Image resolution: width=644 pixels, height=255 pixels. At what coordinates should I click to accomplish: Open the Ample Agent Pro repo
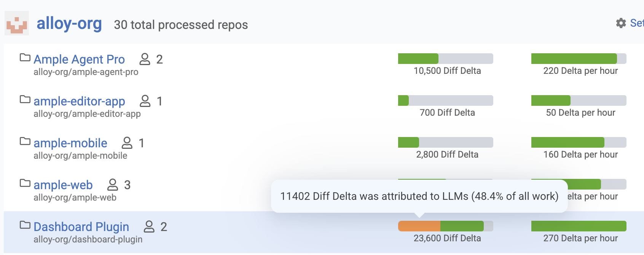(79, 59)
